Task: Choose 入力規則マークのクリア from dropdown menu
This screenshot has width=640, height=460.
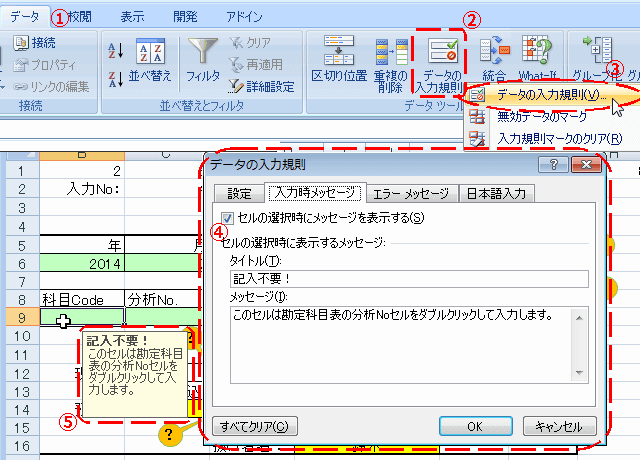Action: [x=555, y=137]
